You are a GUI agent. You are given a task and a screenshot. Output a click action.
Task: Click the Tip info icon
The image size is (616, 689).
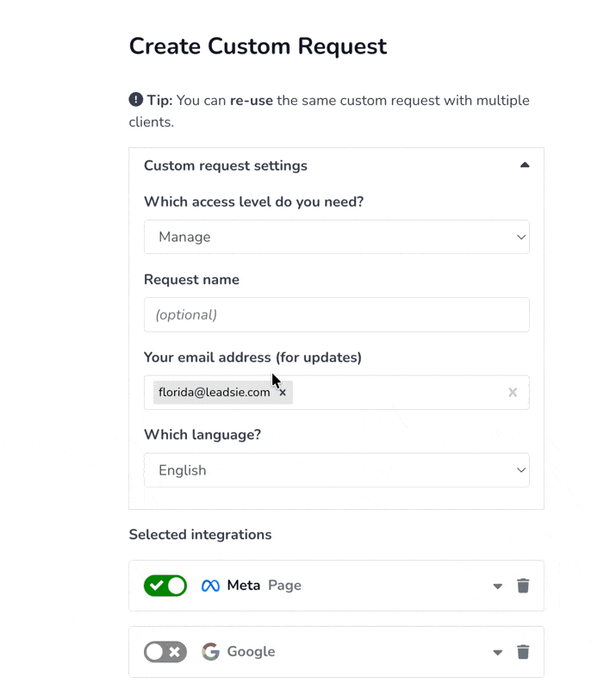point(136,100)
